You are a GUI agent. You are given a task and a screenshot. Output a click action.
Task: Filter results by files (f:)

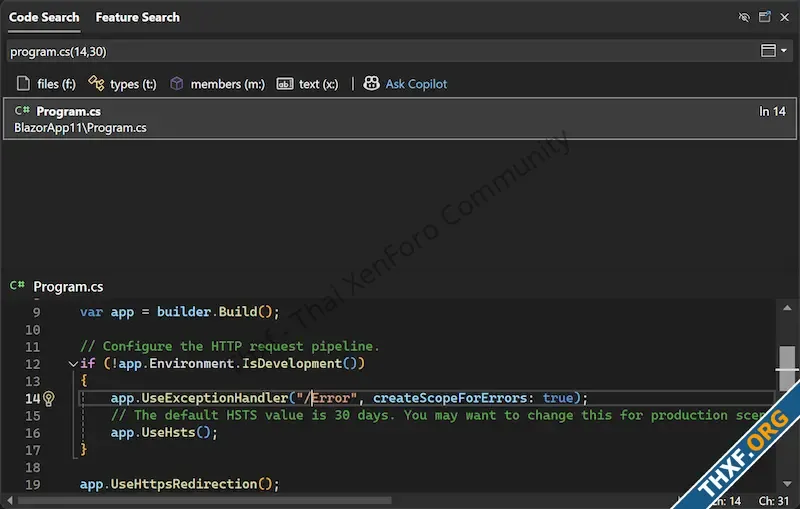[x=46, y=84]
